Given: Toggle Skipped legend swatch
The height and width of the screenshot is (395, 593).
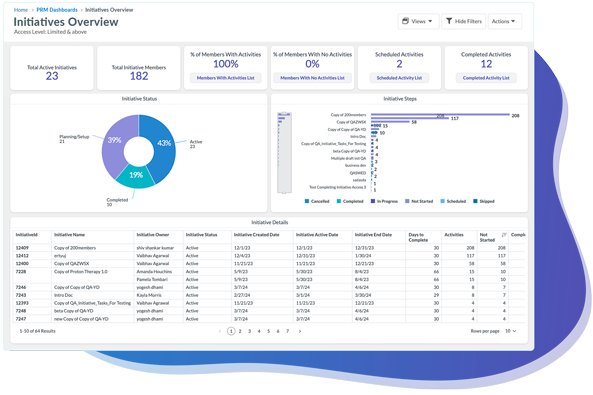Looking at the screenshot, I should (x=475, y=201).
